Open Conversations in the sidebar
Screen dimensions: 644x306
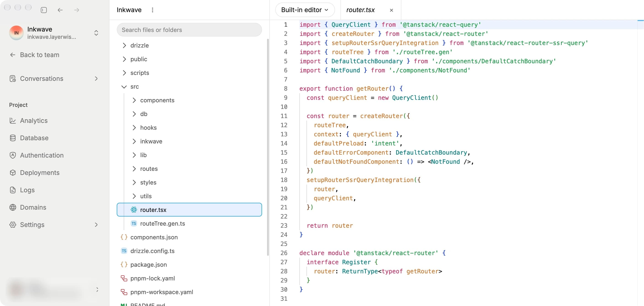pyautogui.click(x=54, y=79)
